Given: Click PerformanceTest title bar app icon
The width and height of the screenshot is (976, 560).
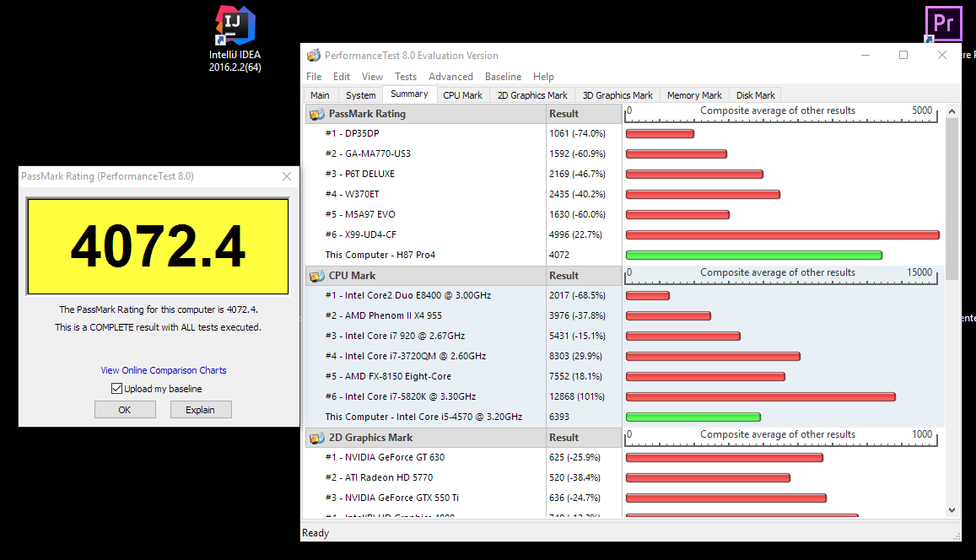Looking at the screenshot, I should point(314,56).
